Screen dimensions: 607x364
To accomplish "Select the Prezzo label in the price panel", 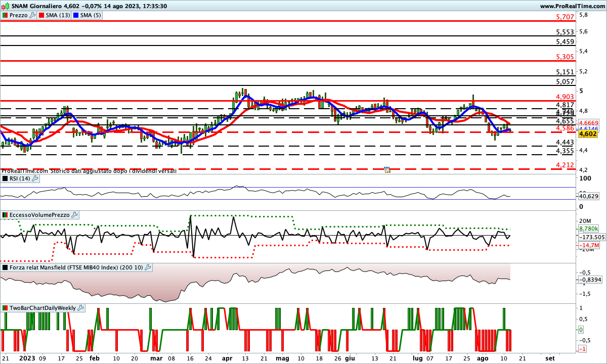I will click(19, 15).
